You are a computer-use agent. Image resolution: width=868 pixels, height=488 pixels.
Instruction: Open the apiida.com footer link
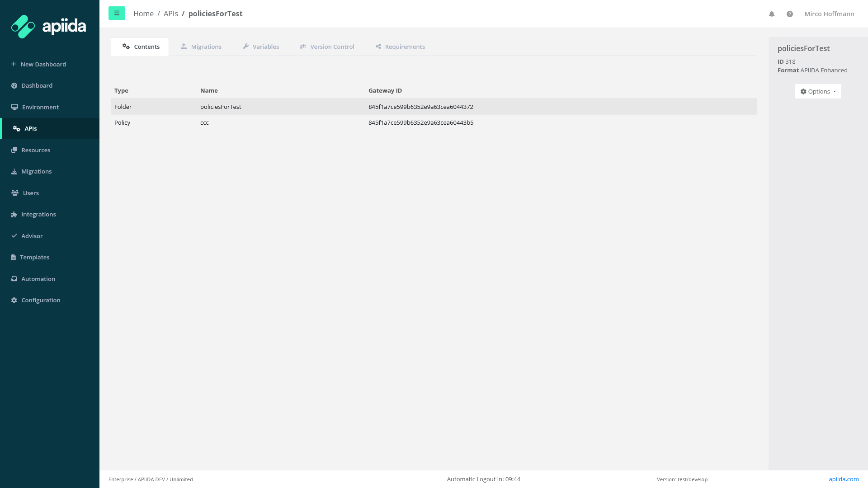pyautogui.click(x=843, y=479)
